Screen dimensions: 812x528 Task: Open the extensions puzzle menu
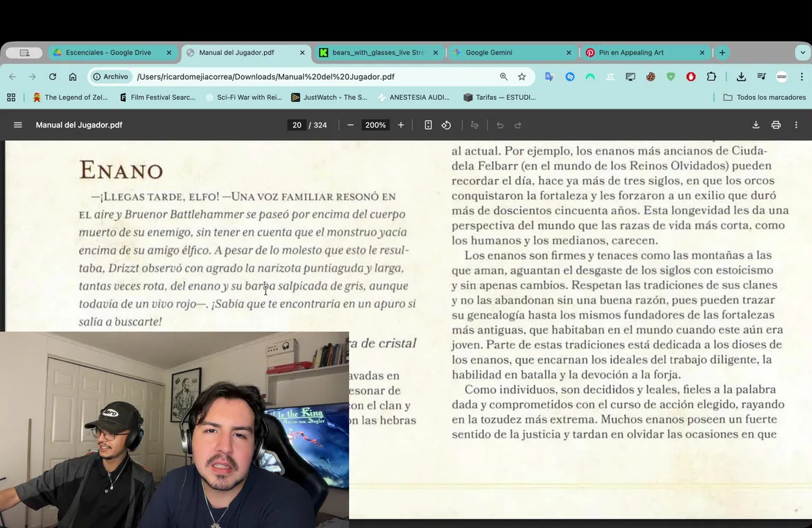point(711,76)
